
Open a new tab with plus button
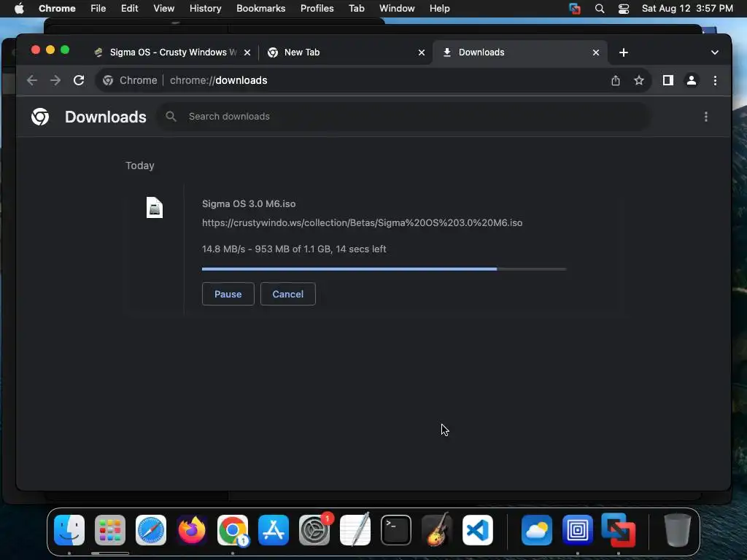[624, 52]
